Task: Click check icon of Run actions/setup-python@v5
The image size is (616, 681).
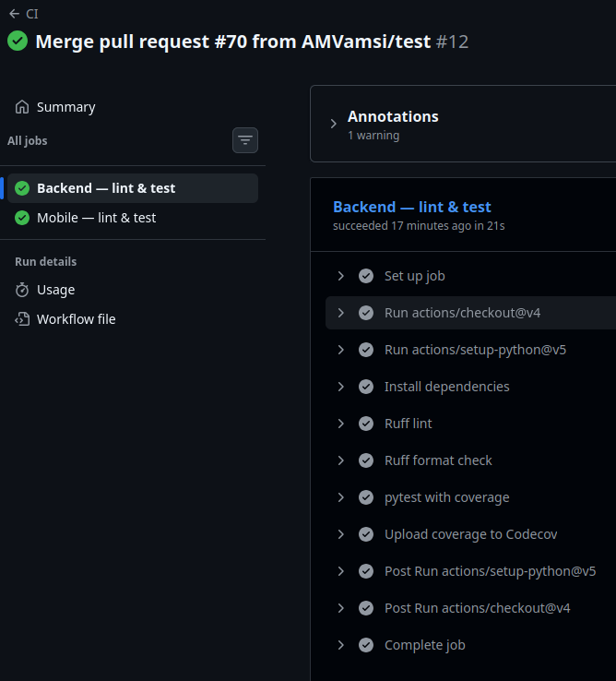Action: click(366, 350)
